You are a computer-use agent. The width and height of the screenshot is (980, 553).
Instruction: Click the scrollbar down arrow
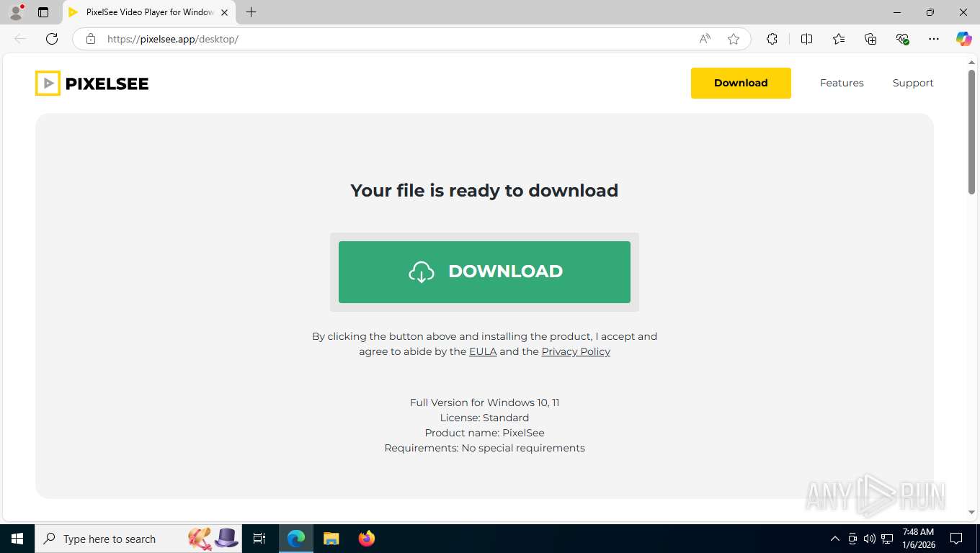(x=971, y=512)
